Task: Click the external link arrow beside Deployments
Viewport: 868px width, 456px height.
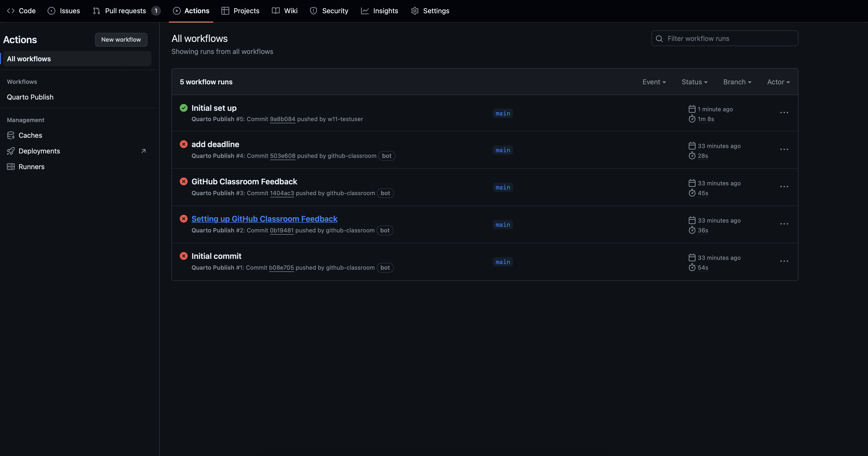Action: (x=144, y=151)
